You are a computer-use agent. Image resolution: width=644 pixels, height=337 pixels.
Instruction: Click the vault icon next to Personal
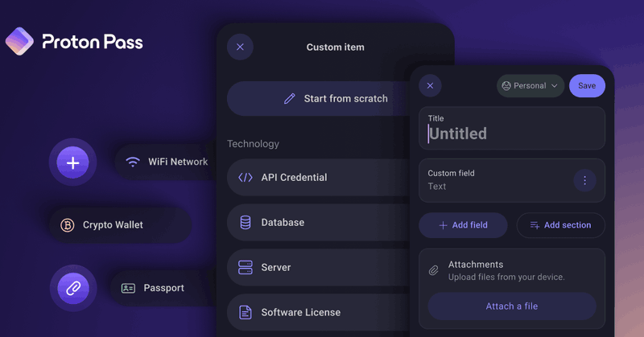[x=506, y=85]
